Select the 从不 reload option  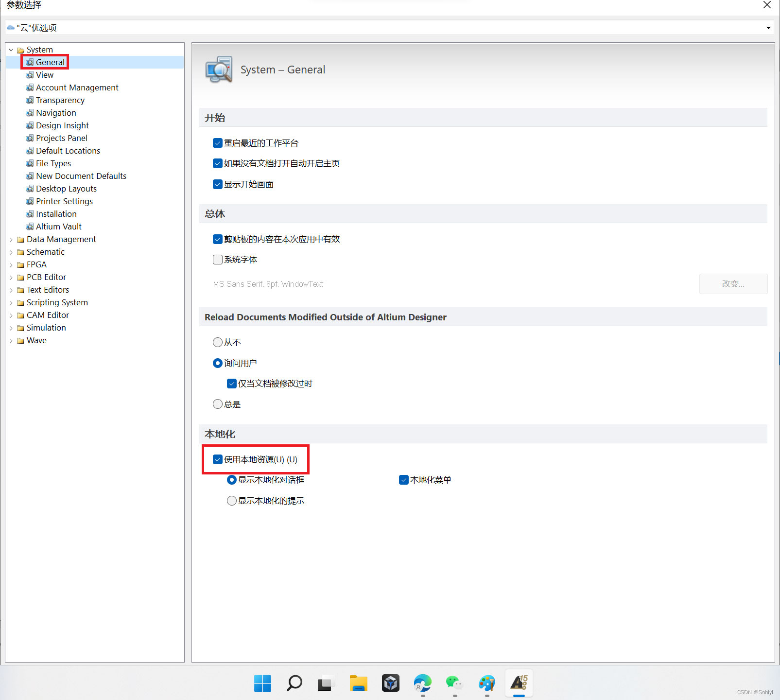(218, 342)
